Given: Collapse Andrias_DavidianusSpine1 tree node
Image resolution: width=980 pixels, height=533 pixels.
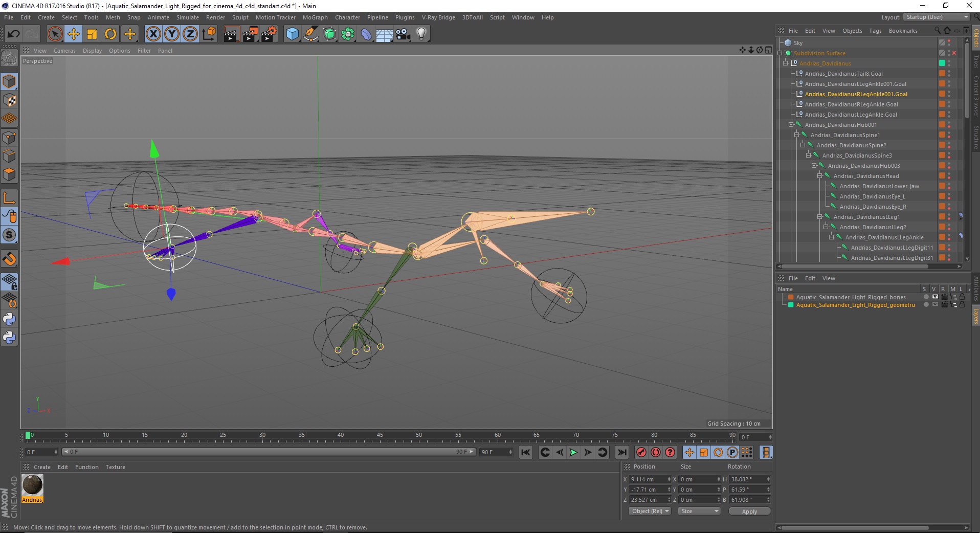Looking at the screenshot, I should (x=797, y=135).
